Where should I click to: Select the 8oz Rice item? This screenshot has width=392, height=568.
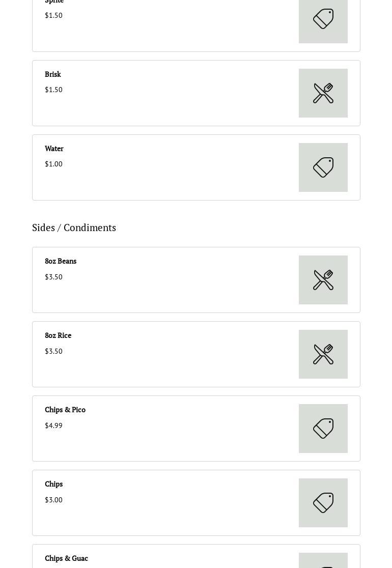[58, 335]
